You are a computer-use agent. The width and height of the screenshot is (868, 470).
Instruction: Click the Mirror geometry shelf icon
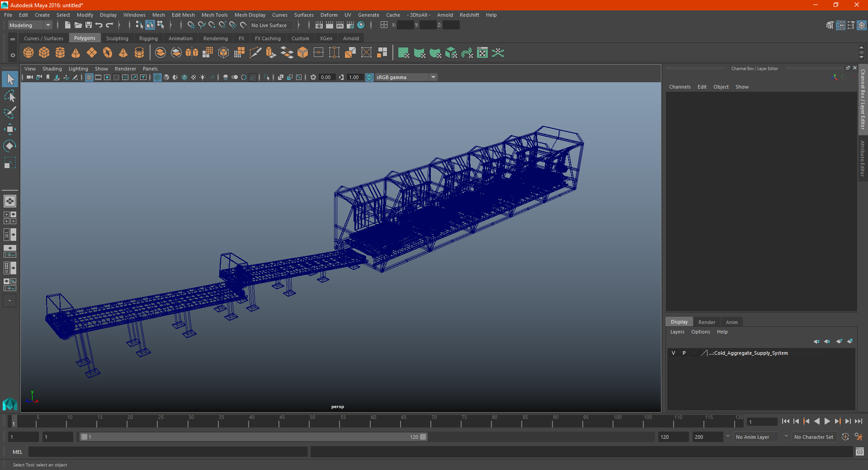click(x=192, y=53)
